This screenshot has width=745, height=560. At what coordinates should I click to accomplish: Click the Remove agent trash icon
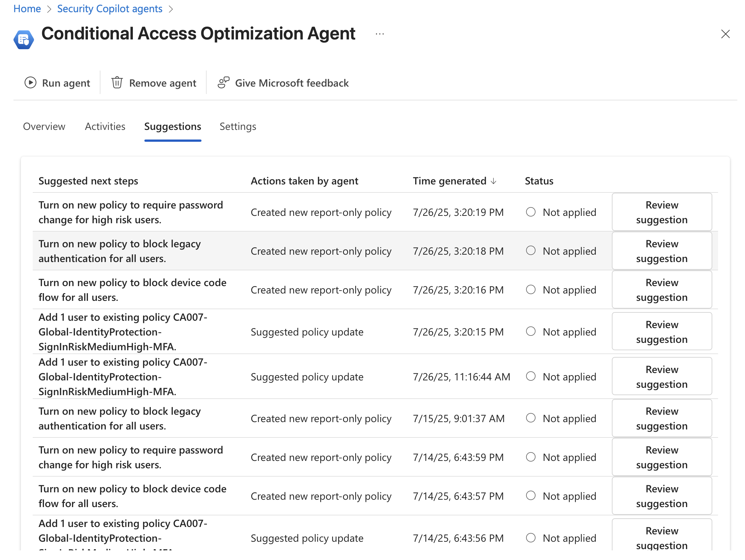117,83
